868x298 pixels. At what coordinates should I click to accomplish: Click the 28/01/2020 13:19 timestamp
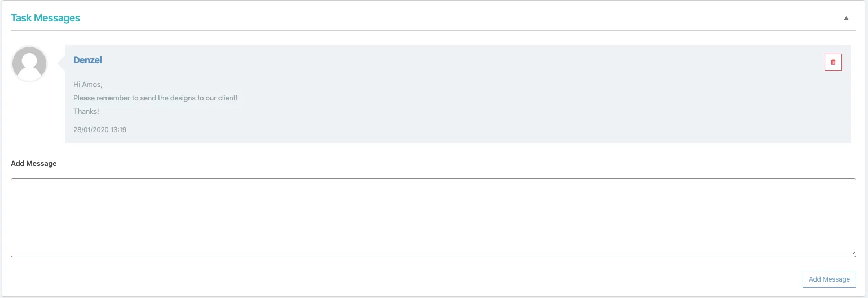pyautogui.click(x=100, y=130)
